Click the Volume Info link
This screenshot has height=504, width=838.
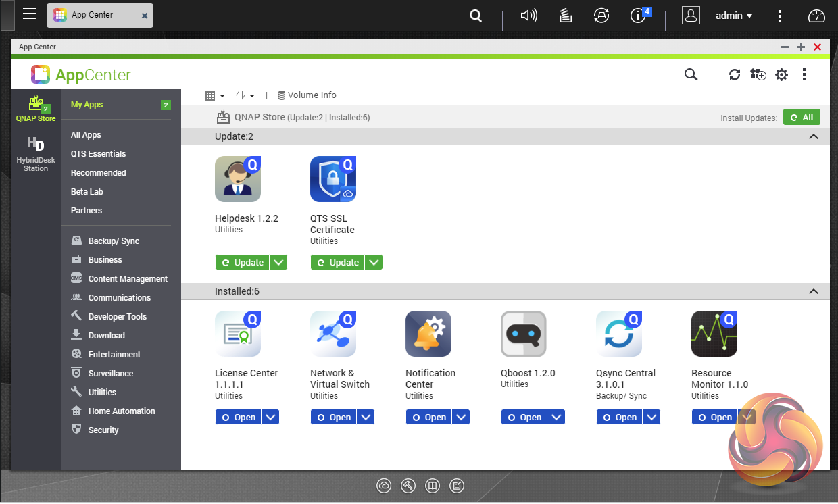307,95
